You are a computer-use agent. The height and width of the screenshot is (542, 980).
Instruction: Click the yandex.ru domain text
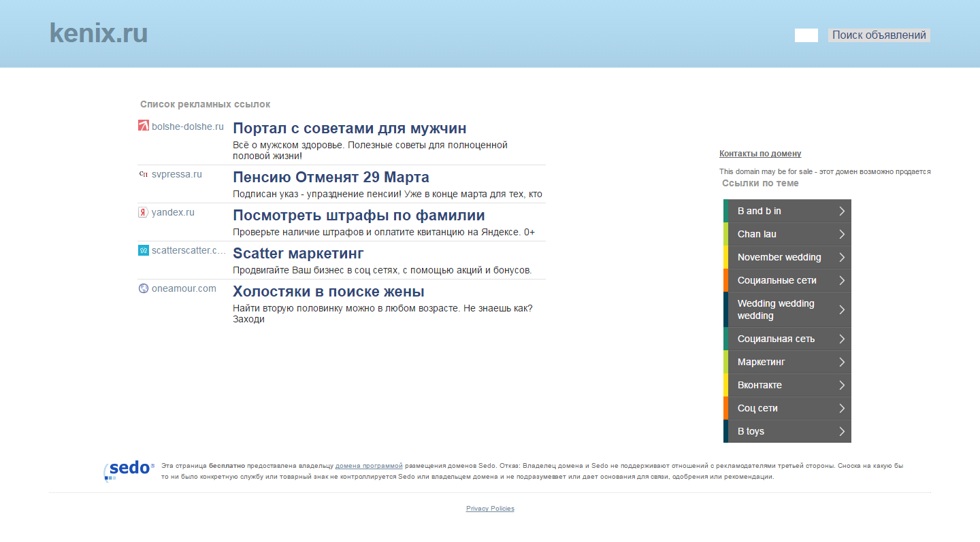(x=173, y=212)
